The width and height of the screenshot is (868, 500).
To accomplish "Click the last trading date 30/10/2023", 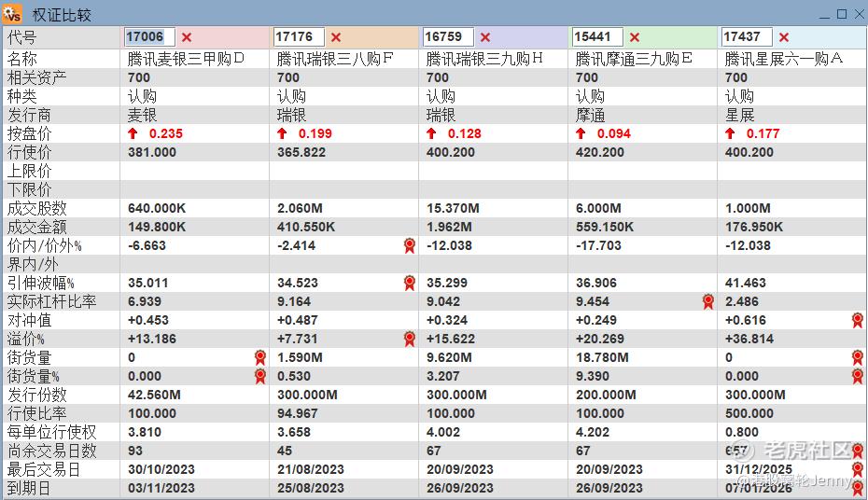I will tap(161, 469).
